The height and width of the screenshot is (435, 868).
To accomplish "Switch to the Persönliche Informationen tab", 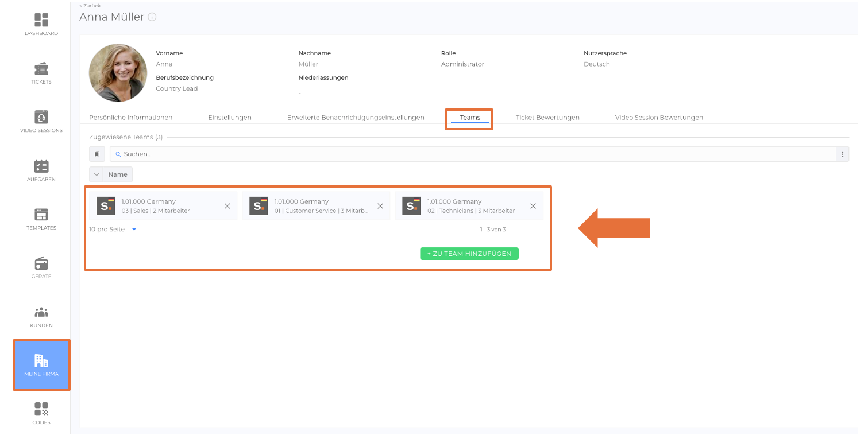I will (130, 118).
